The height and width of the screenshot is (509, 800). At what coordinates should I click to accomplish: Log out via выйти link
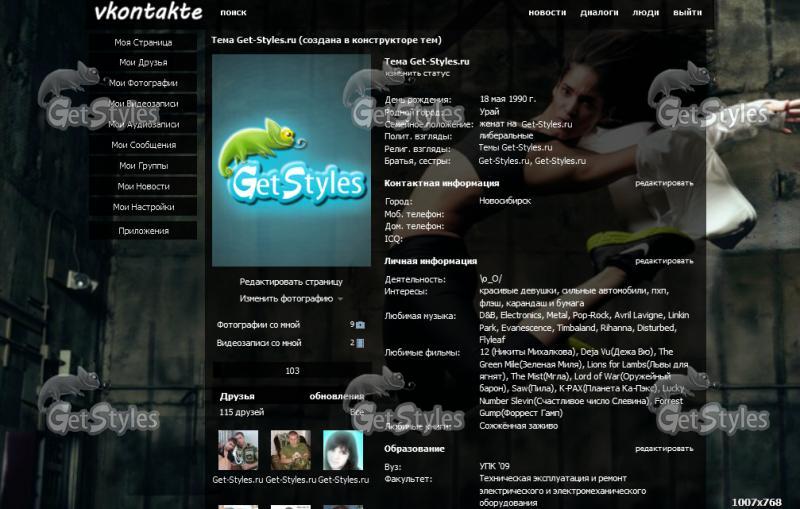tap(687, 12)
